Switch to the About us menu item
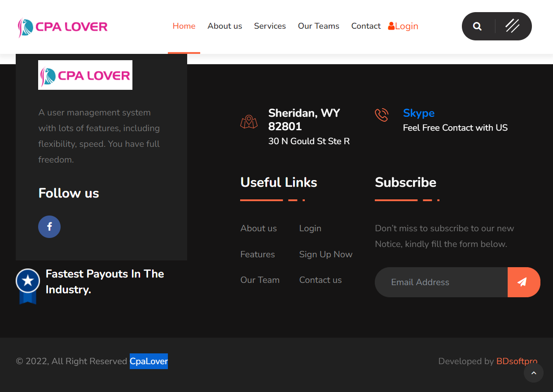The image size is (553, 392). click(224, 26)
